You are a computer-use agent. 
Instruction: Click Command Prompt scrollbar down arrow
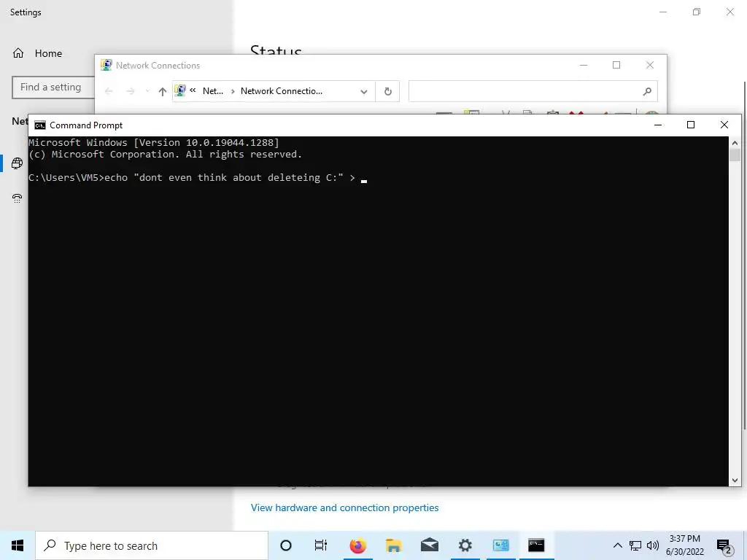point(735,481)
